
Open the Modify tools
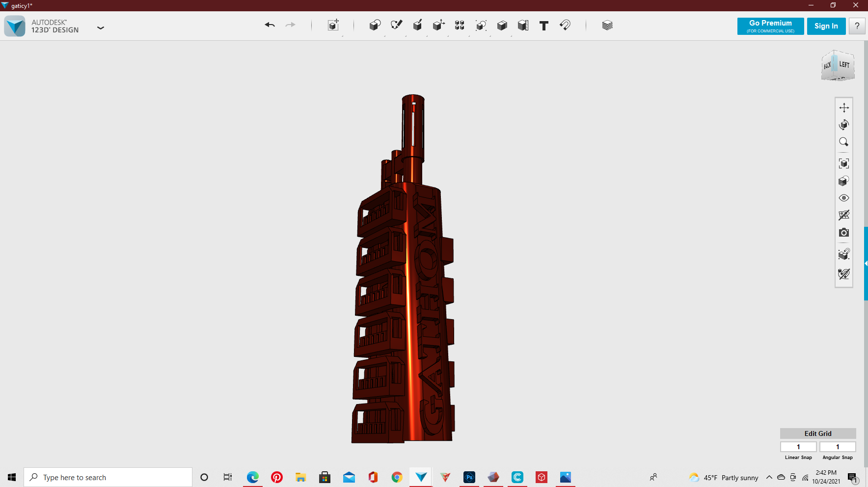pyautogui.click(x=438, y=25)
